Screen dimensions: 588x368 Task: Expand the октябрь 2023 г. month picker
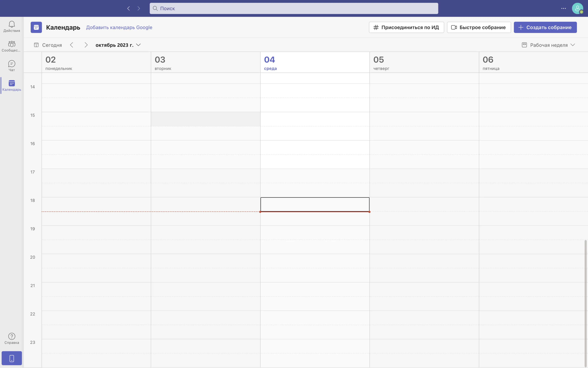pos(118,45)
